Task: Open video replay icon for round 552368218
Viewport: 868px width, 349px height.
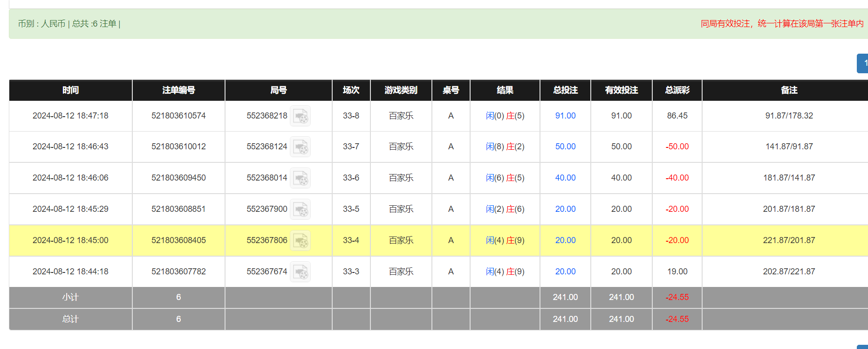Action: [x=300, y=116]
